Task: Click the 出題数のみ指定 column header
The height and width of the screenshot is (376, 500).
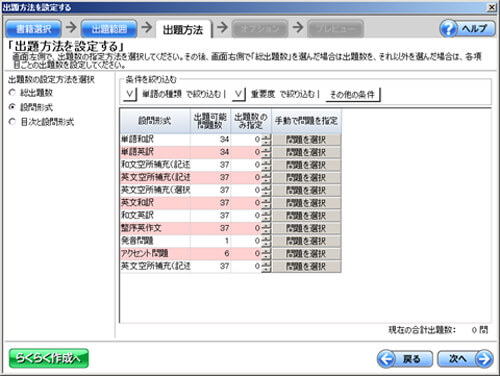Action: 251,121
